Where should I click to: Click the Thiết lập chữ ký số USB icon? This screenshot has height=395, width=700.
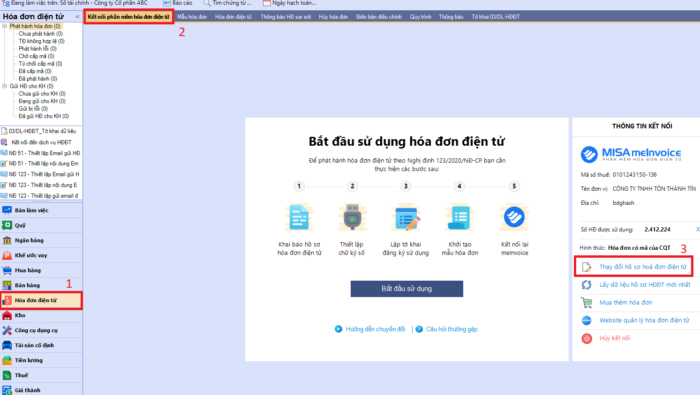[352, 217]
